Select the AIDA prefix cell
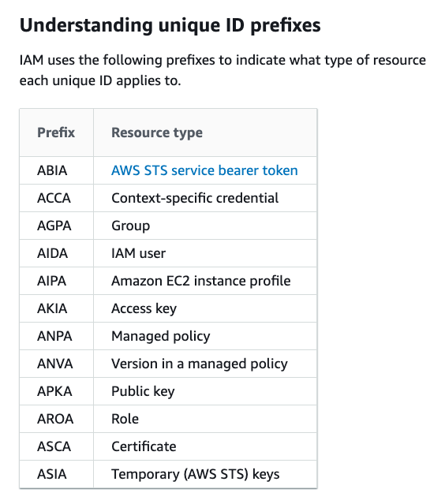Image resolution: width=445 pixels, height=504 pixels. [57, 253]
